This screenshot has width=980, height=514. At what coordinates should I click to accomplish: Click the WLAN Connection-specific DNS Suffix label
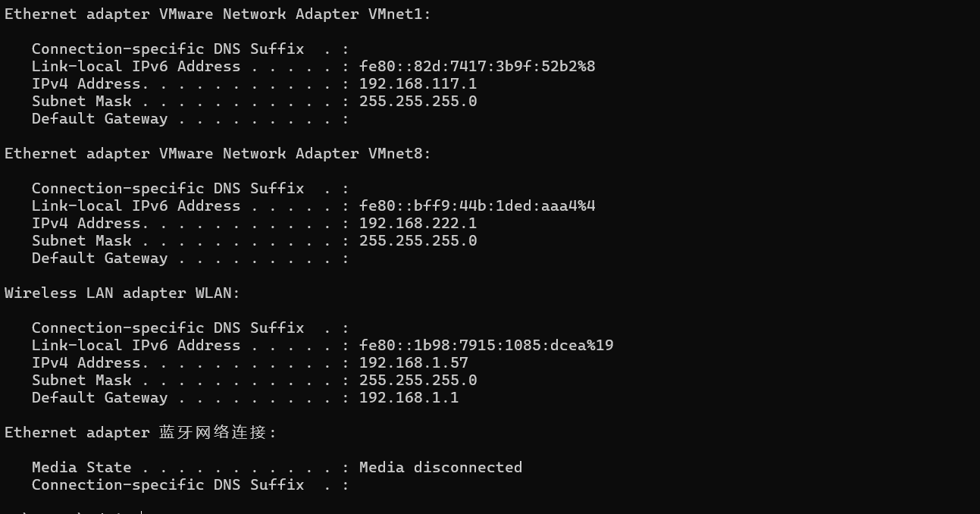pyautogui.click(x=168, y=328)
